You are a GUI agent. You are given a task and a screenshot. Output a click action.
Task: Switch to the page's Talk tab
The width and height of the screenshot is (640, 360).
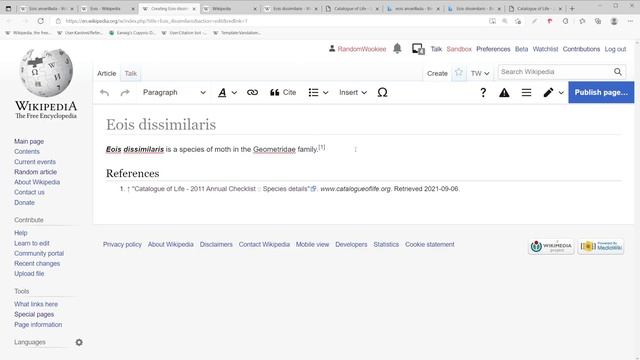point(131,73)
